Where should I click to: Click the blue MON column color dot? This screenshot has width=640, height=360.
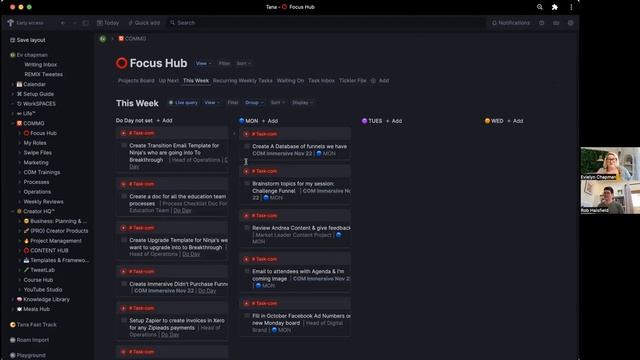click(x=242, y=121)
